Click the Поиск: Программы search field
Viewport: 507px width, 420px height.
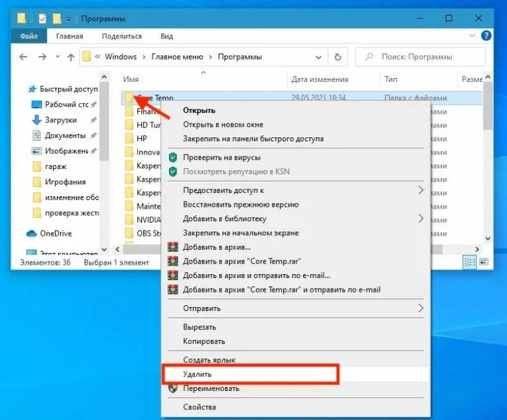tap(421, 57)
